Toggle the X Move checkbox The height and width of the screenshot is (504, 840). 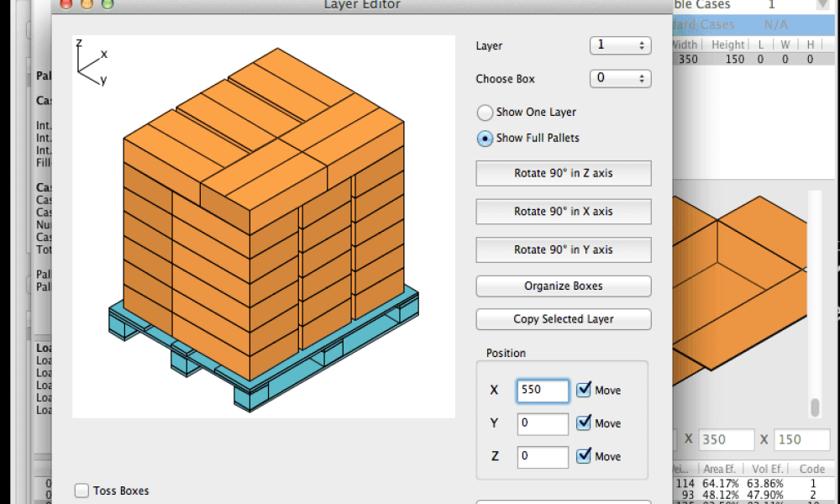pyautogui.click(x=584, y=390)
